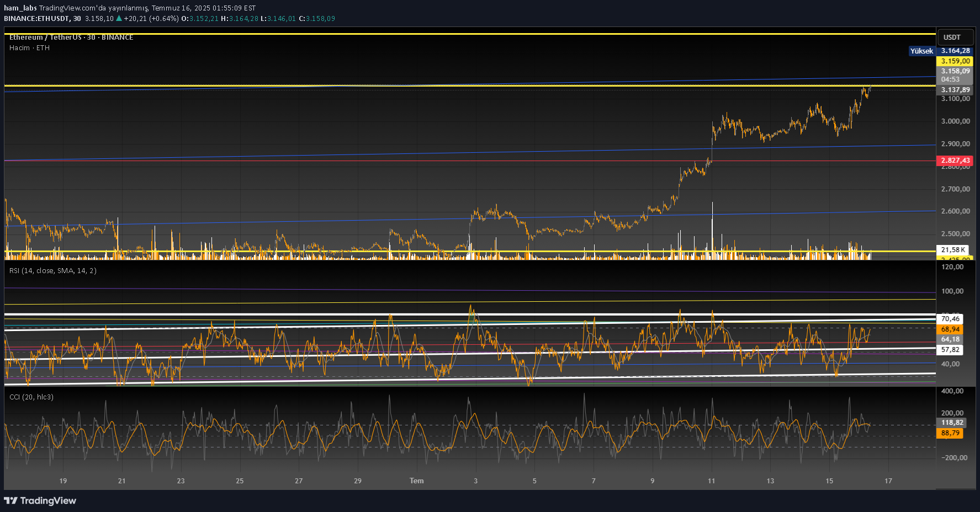Viewport: 980px width, 512px height.
Task: Click the CCI value tag 118,82
Action: 952,423
